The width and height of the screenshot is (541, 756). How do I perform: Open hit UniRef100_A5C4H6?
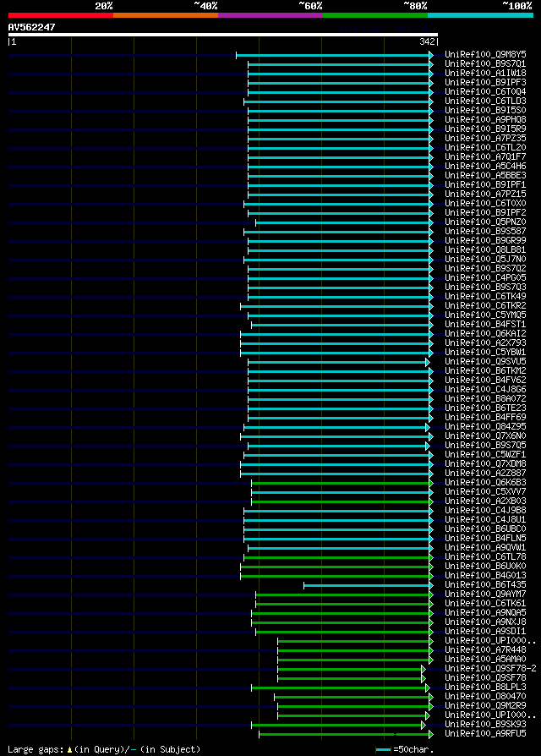[485, 167]
